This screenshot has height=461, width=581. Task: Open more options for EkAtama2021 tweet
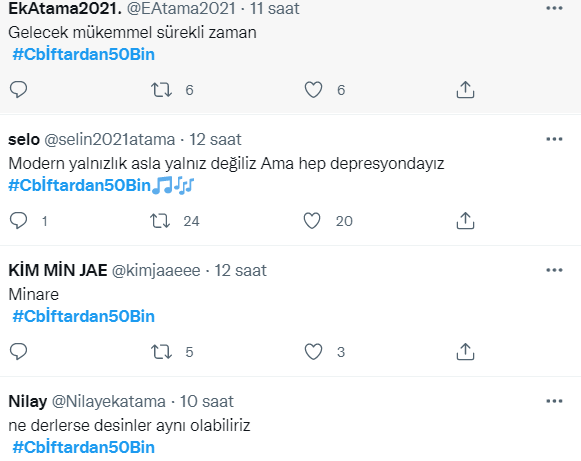pos(554,8)
